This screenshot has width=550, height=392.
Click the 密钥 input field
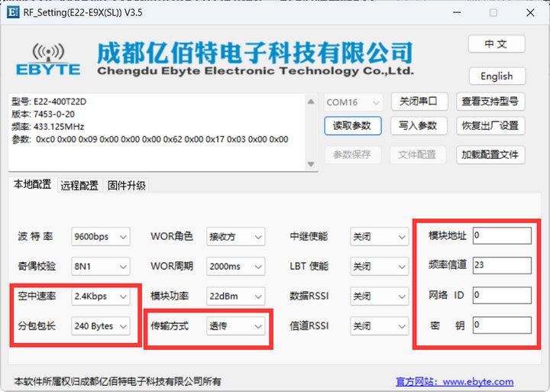click(x=502, y=325)
